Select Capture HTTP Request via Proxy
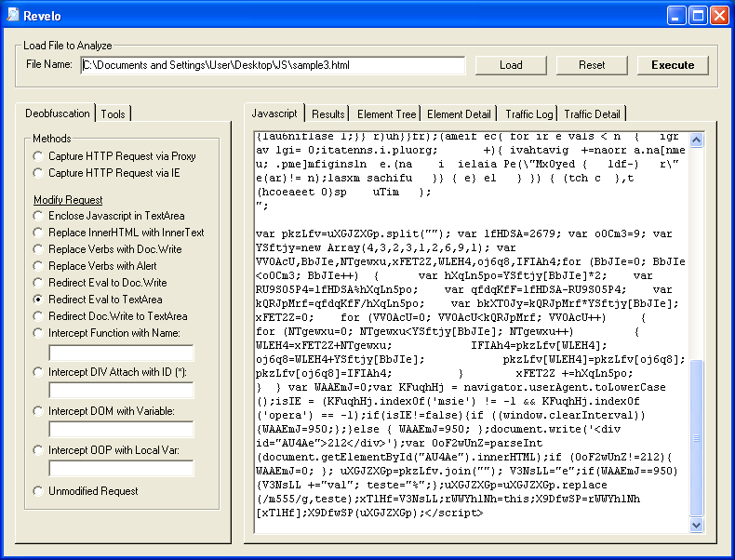Screen dimensions: 735x560 [38, 156]
